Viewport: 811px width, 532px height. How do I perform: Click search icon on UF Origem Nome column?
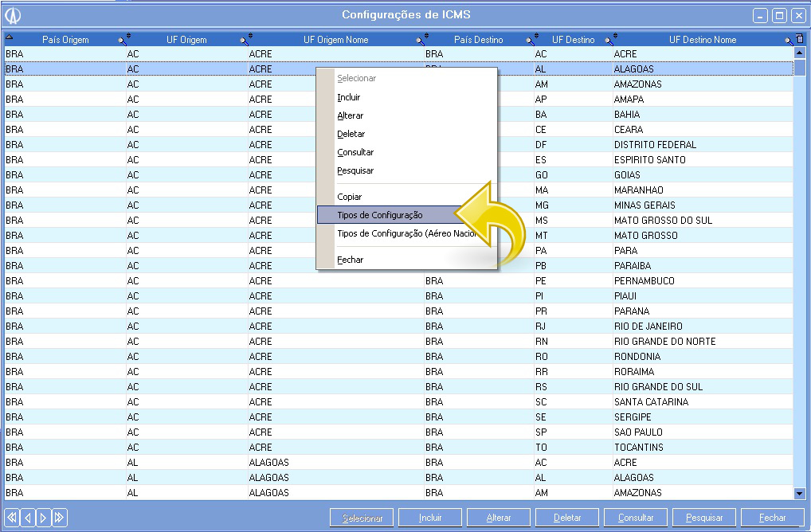(420, 40)
